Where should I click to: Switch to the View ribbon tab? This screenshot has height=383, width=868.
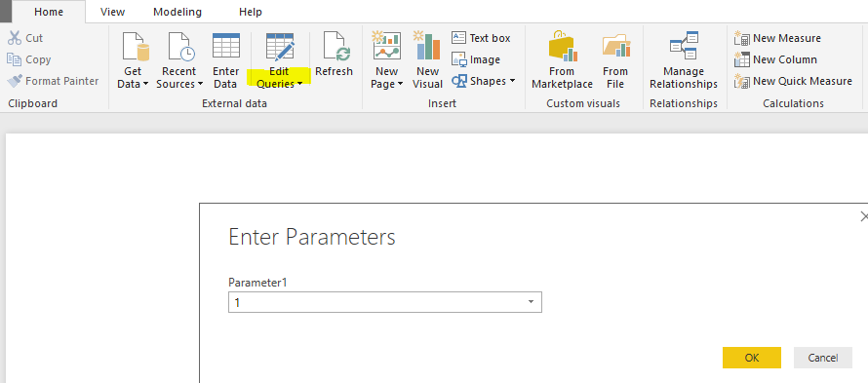pyautogui.click(x=112, y=12)
